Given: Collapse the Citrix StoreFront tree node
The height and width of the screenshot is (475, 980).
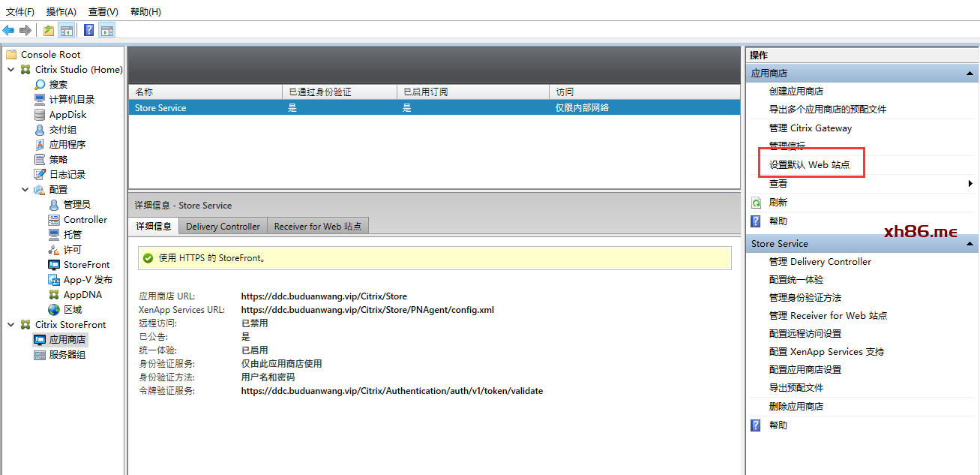Looking at the screenshot, I should click(11, 324).
